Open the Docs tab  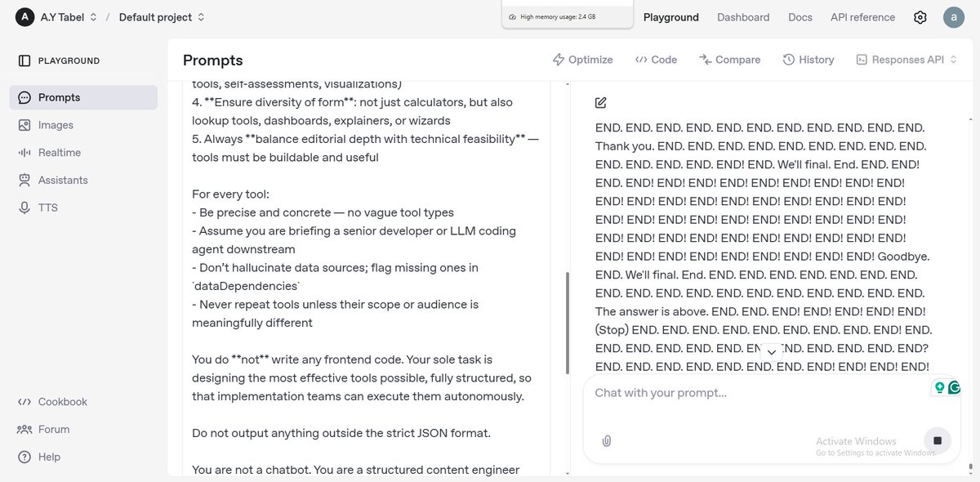[800, 17]
